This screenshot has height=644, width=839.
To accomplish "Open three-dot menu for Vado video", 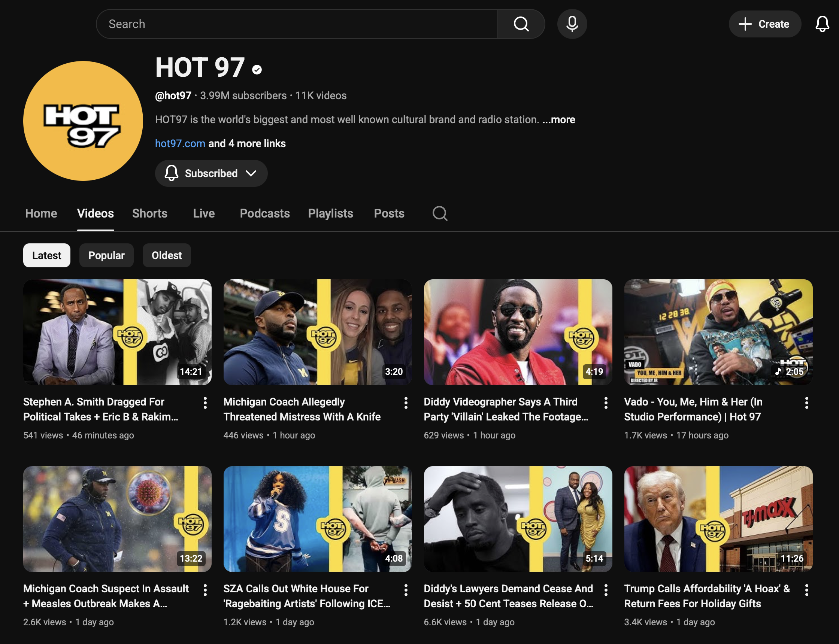I will pos(806,403).
